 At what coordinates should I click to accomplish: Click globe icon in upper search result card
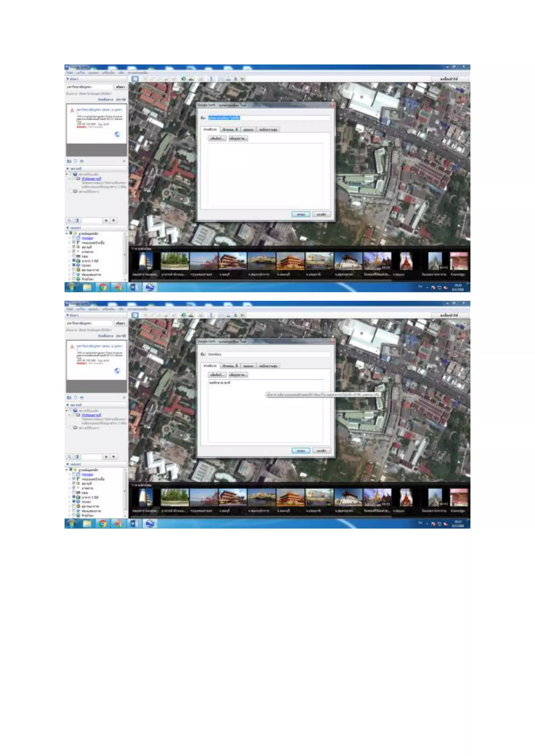pos(117,134)
